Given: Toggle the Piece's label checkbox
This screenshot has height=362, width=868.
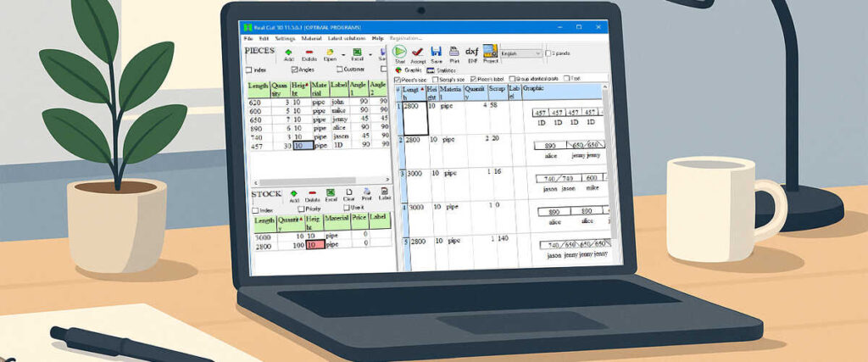Looking at the screenshot, I should [473, 79].
